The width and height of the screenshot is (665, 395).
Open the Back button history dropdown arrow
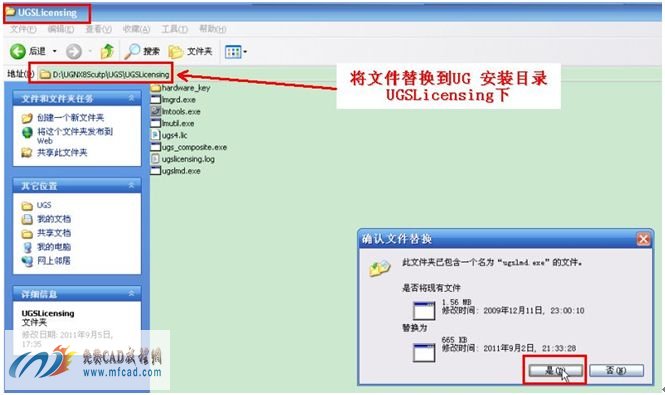[x=55, y=51]
